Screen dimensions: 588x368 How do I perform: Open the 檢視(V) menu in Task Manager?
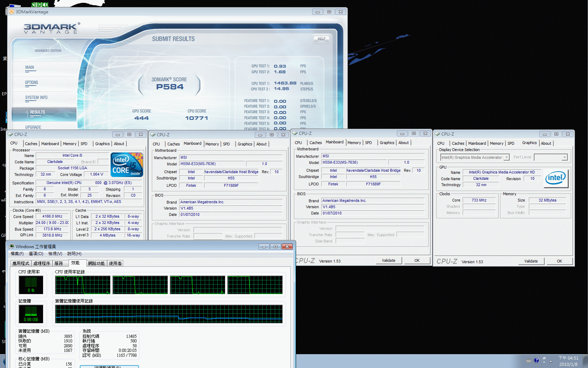coord(55,253)
